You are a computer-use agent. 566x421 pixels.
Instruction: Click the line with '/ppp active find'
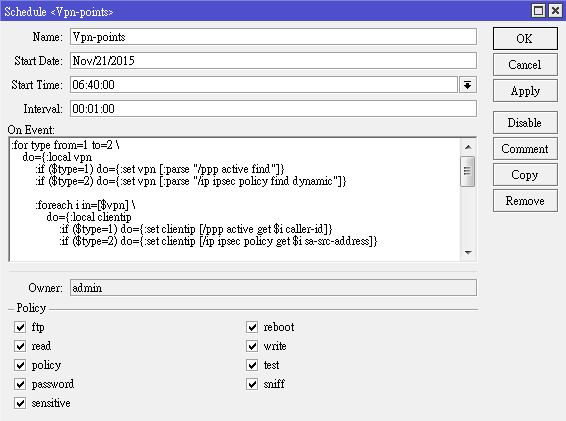160,169
